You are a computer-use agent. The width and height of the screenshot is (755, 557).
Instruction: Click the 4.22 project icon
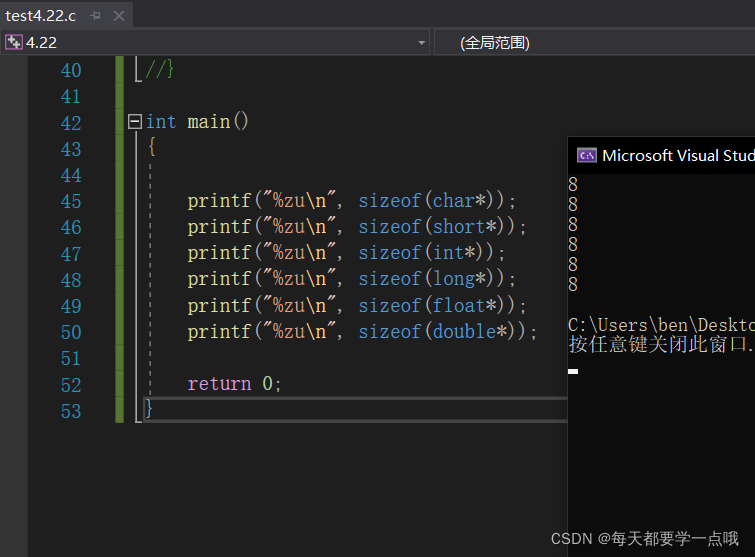click(x=13, y=42)
